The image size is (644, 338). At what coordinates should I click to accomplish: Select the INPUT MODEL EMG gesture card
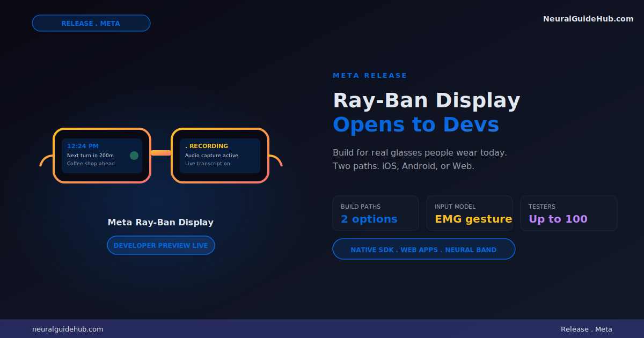pos(470,213)
